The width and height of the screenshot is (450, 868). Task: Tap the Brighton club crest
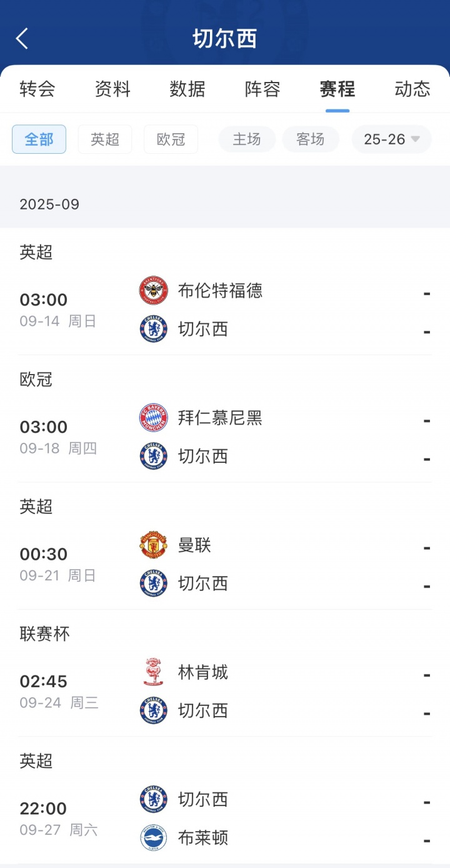point(153,838)
